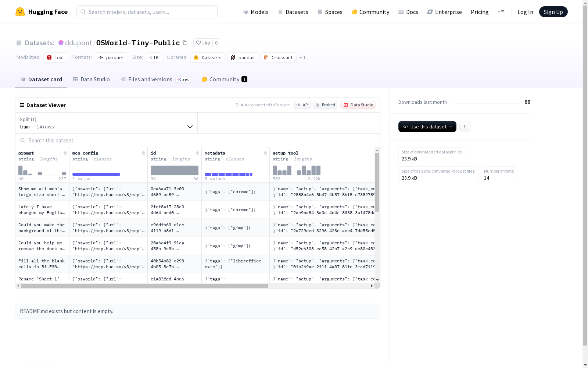Image resolution: width=588 pixels, height=368 pixels.
Task: Go to the Datasets section in the navbar
Action: click(293, 12)
